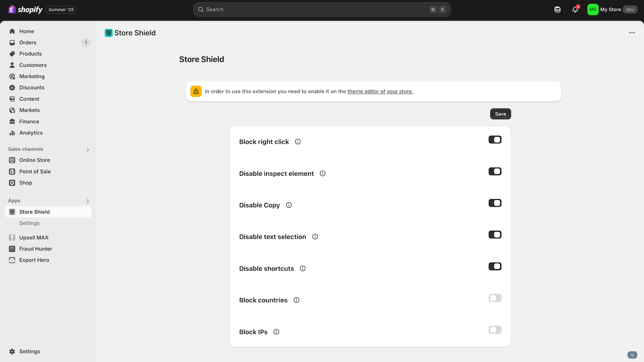This screenshot has width=644, height=362.
Task: Open the Settings gear at sidebar bottom
Action: [x=12, y=351]
